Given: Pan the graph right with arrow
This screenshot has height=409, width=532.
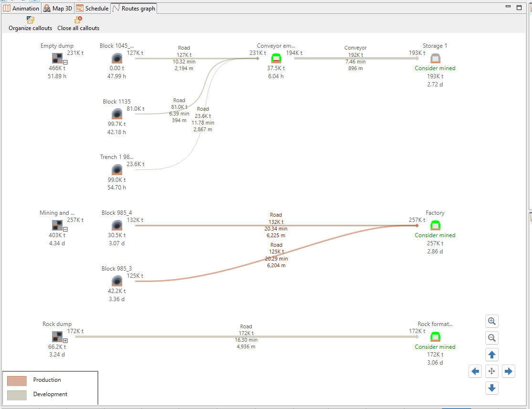Looking at the screenshot, I should [x=508, y=371].
